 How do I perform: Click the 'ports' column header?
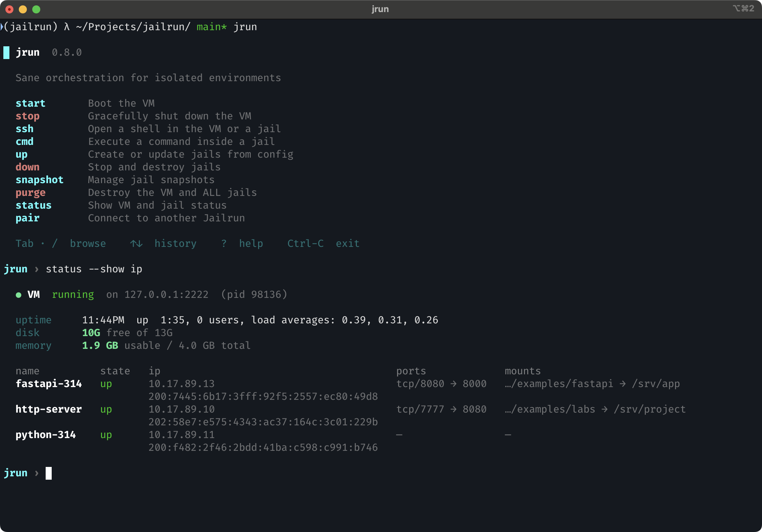click(411, 371)
